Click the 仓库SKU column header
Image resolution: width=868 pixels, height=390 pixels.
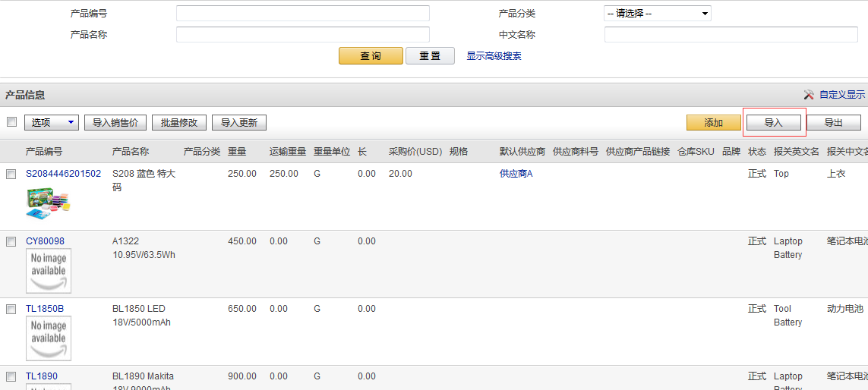[x=696, y=152]
